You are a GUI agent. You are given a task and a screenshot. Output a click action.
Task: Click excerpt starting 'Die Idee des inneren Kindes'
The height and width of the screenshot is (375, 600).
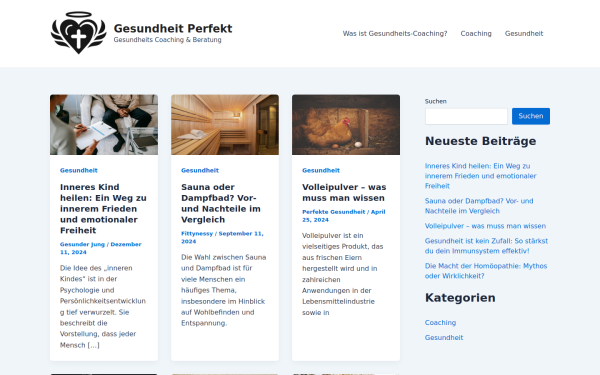coord(103,307)
